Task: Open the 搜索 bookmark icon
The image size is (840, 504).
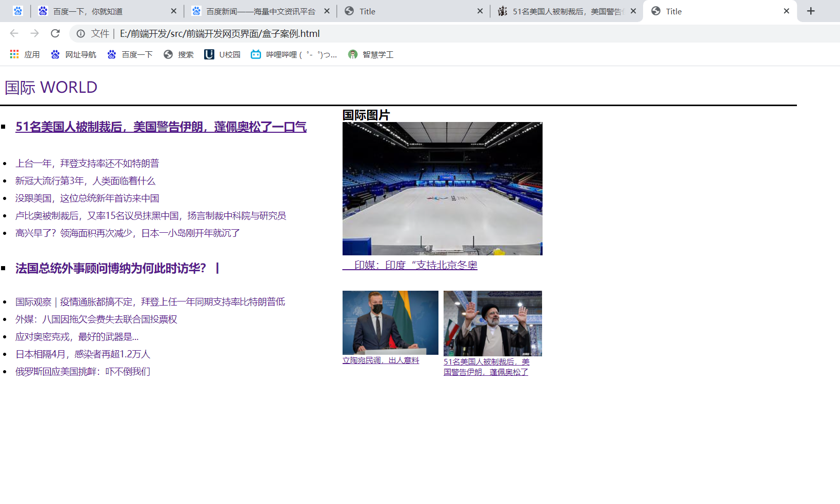Action: 169,54
